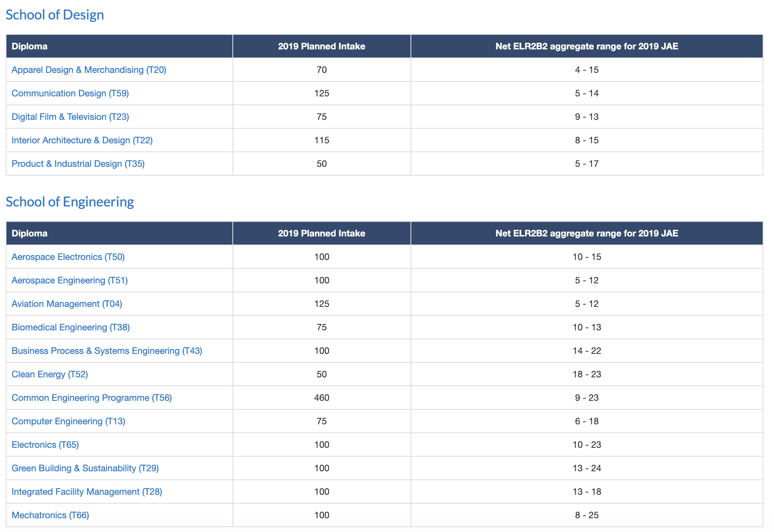Image resolution: width=774 pixels, height=532 pixels.
Task: Select Product & Industrial Design (T35) link
Action: 78,164
